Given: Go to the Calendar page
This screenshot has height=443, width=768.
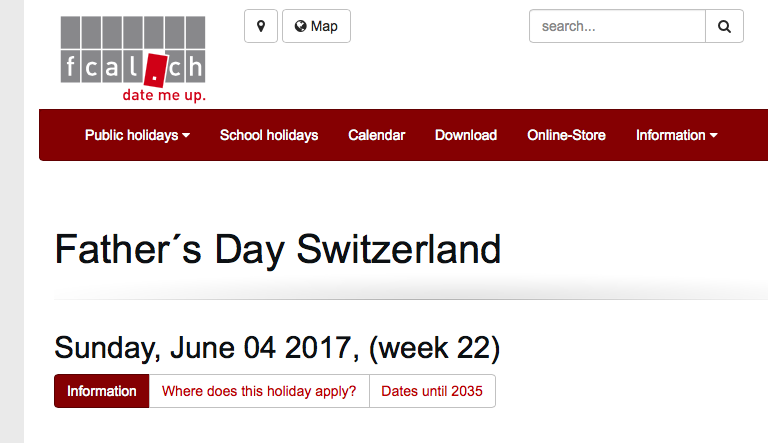Looking at the screenshot, I should tap(377, 135).
